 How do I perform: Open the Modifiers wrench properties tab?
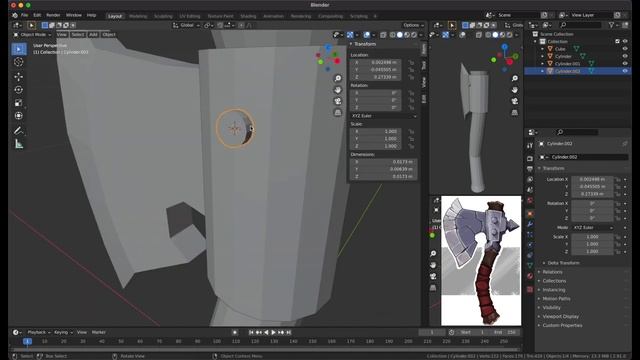530,224
